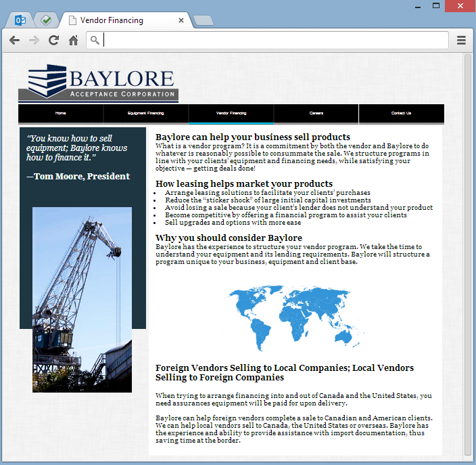Viewport: 476px width, 465px height.
Task: Switch to the pinned Outlook tab
Action: (20, 20)
